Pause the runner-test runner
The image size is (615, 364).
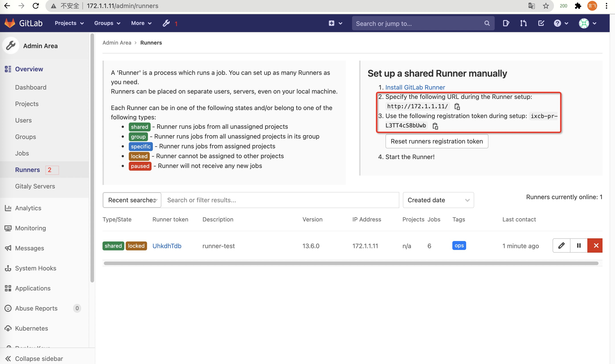click(579, 245)
